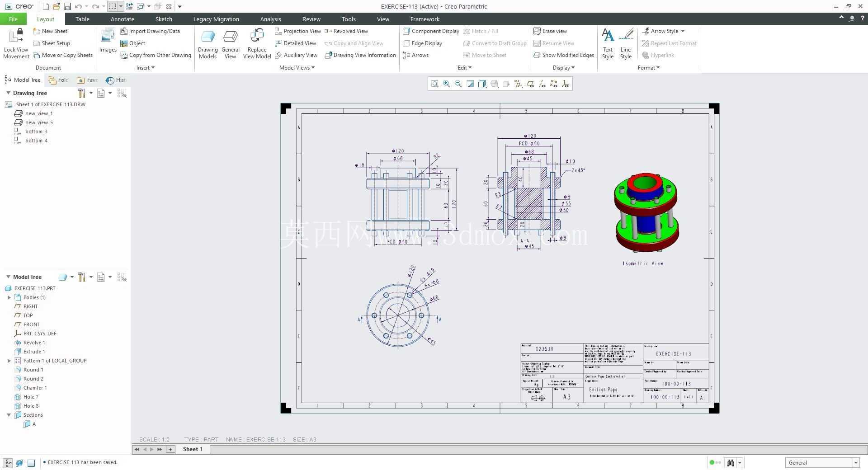This screenshot has width=868, height=470.
Task: Click the Projection View button
Action: coord(298,31)
